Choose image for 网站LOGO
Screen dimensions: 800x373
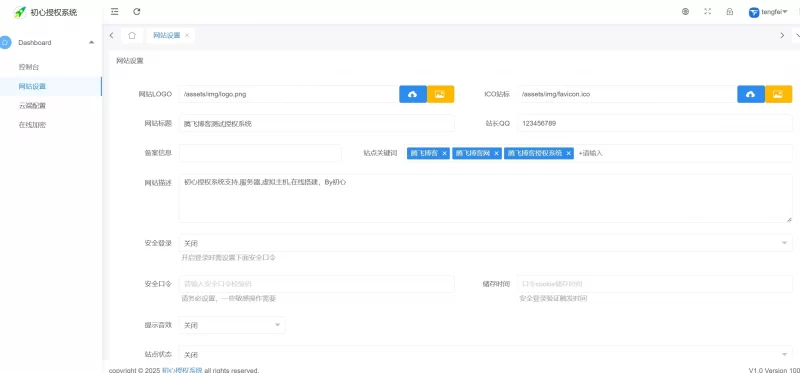click(440, 94)
